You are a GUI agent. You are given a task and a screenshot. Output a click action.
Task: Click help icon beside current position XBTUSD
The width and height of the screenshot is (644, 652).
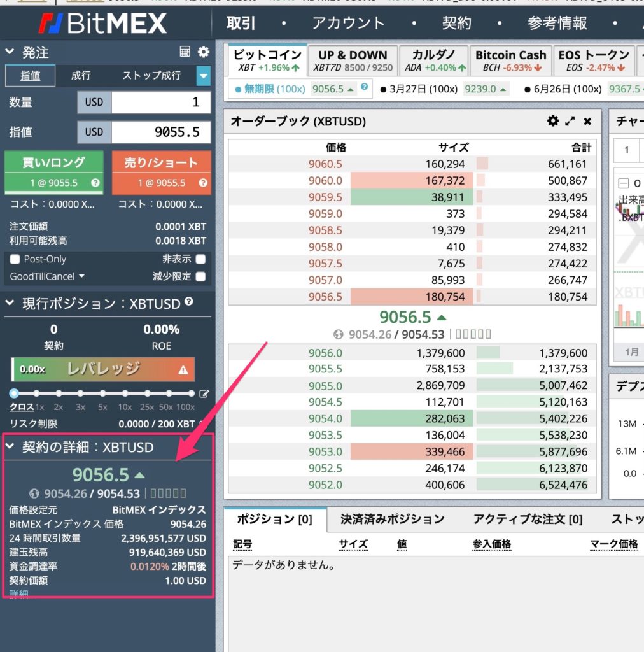(189, 302)
